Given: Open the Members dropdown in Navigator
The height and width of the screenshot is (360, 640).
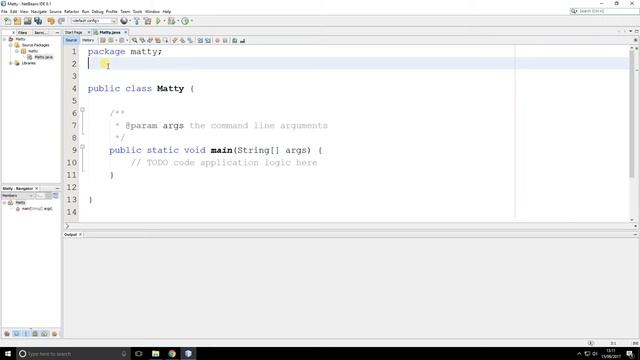Looking at the screenshot, I should click(18, 196).
